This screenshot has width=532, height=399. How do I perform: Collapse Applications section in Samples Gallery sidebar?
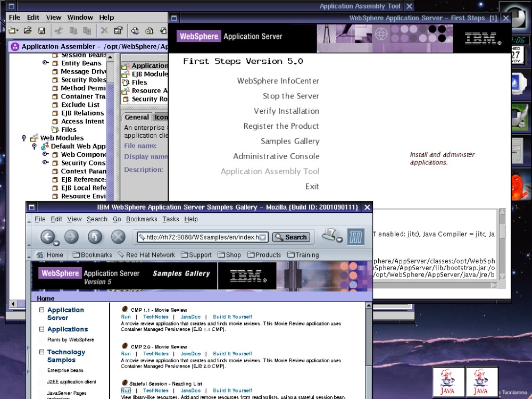pyautogui.click(x=41, y=329)
